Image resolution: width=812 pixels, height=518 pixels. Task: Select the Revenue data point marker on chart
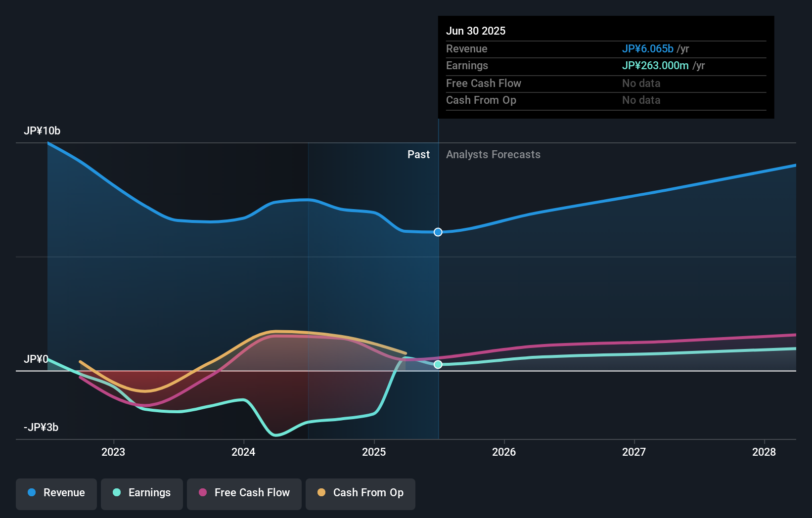point(437,232)
